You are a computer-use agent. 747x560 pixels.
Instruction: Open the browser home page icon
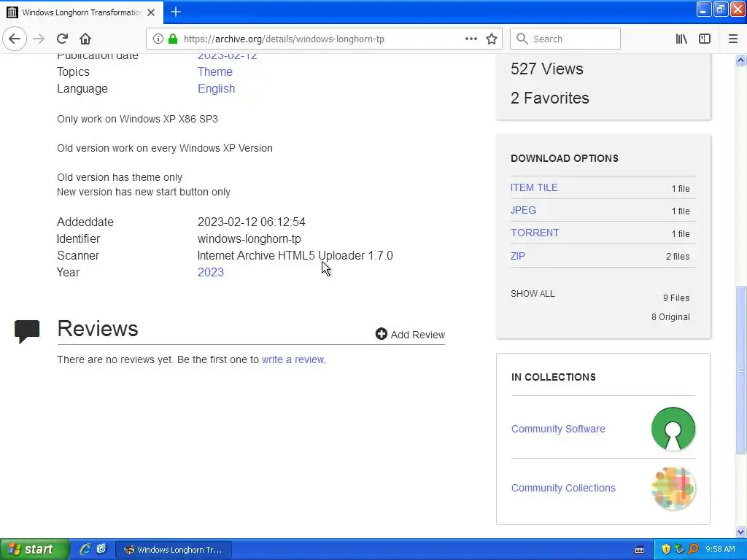click(x=85, y=39)
